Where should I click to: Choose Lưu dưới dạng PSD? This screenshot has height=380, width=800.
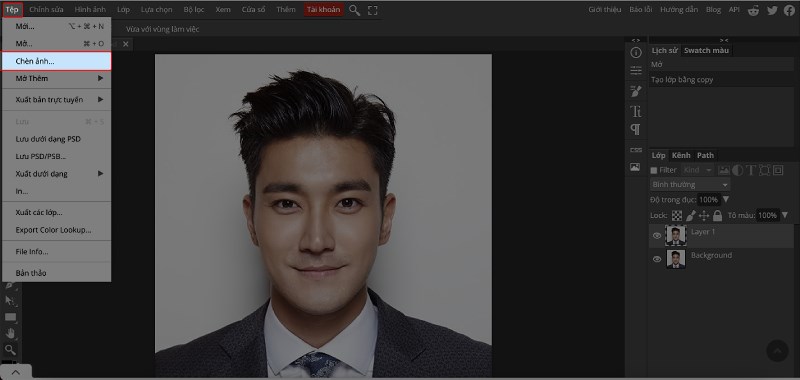[x=57, y=139]
